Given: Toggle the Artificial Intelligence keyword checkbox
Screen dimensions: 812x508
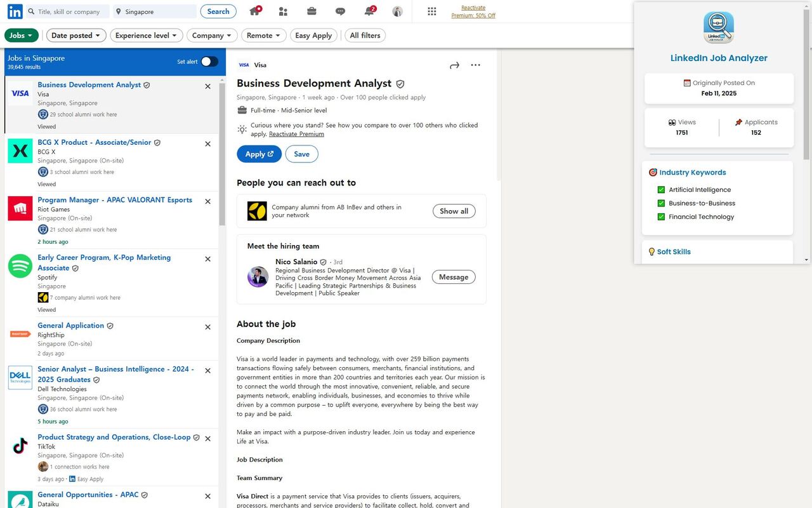Looking at the screenshot, I should [x=661, y=190].
